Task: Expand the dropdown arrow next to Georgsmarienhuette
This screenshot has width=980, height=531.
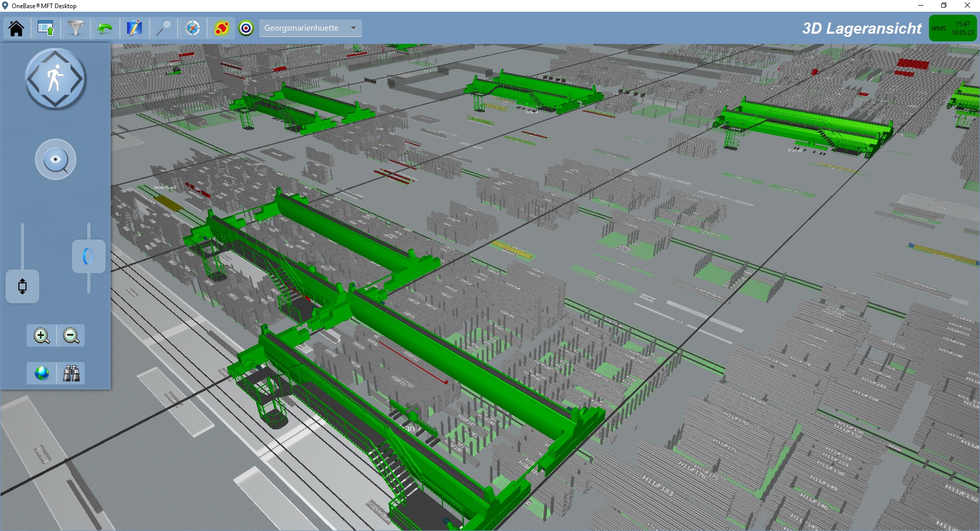Action: (354, 28)
